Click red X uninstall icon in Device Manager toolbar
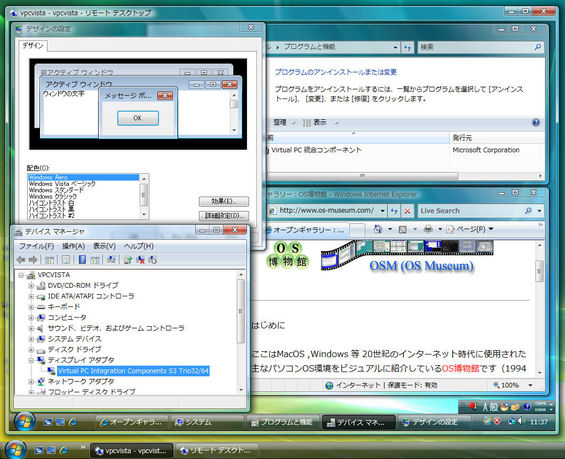This screenshot has height=459, width=565. [x=140, y=259]
